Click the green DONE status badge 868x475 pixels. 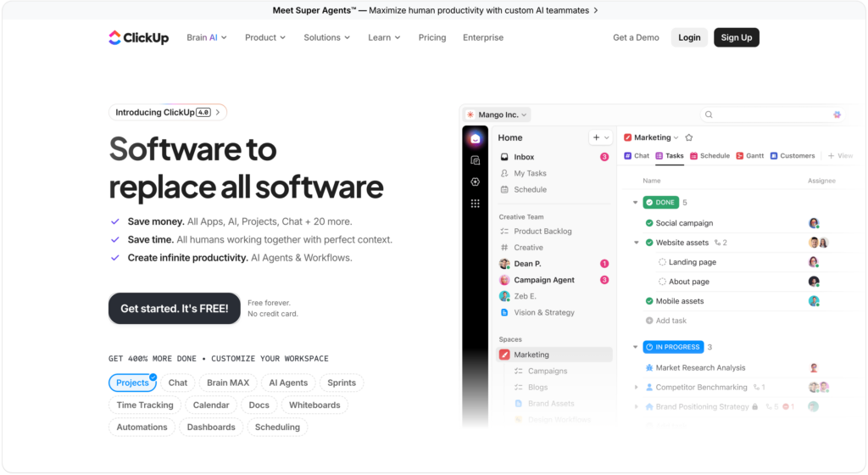pyautogui.click(x=661, y=203)
